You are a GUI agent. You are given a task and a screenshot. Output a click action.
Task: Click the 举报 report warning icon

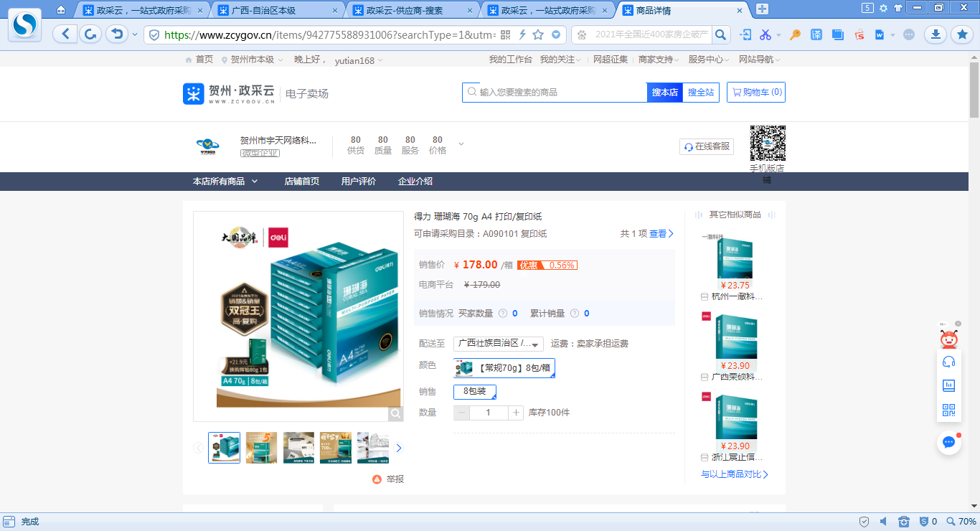(x=377, y=479)
